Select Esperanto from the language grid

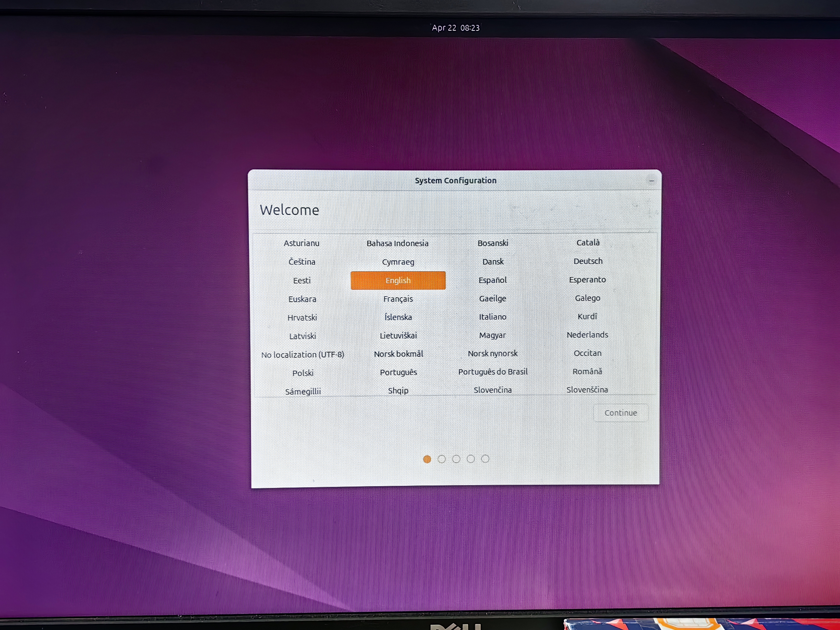(x=587, y=280)
